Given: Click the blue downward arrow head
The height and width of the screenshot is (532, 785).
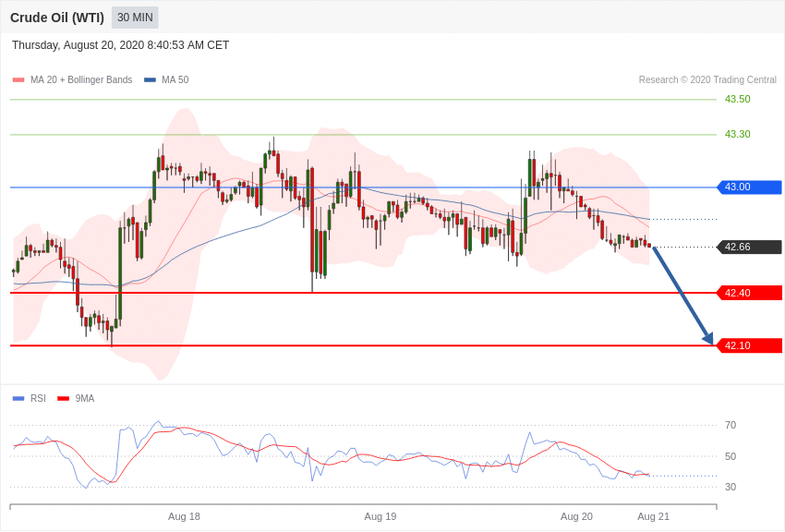Looking at the screenshot, I should [708, 338].
